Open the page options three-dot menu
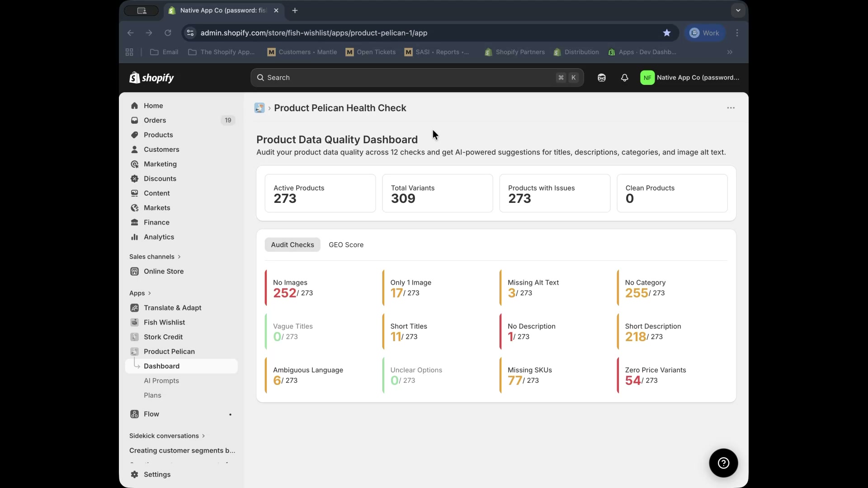Image resolution: width=868 pixels, height=488 pixels. coord(731,108)
